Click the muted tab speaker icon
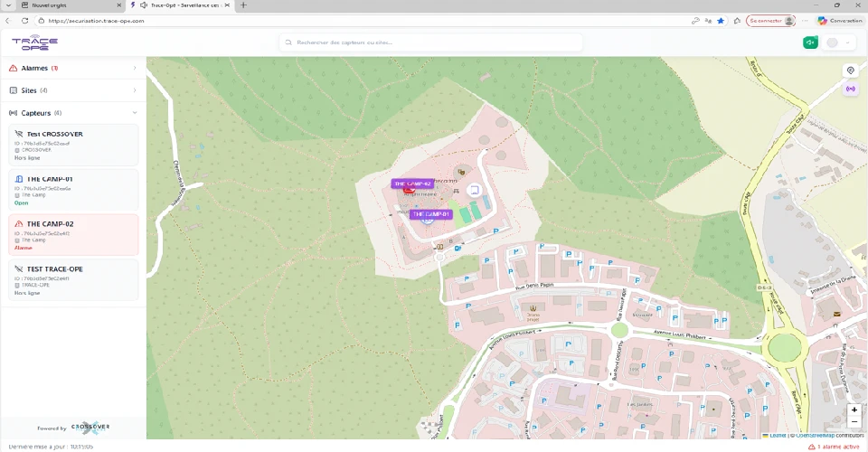Screen dimensions: 868x452 tap(144, 5)
